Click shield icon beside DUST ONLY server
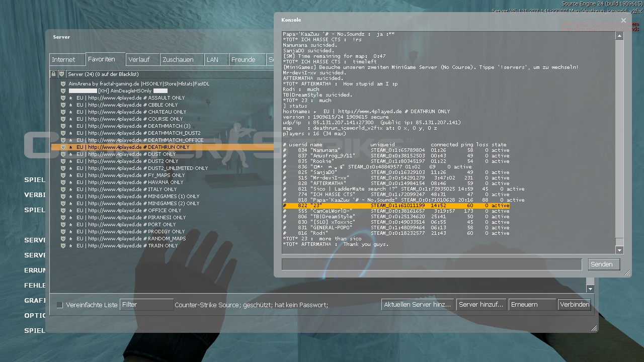Image resolution: width=644 pixels, height=362 pixels. point(63,154)
